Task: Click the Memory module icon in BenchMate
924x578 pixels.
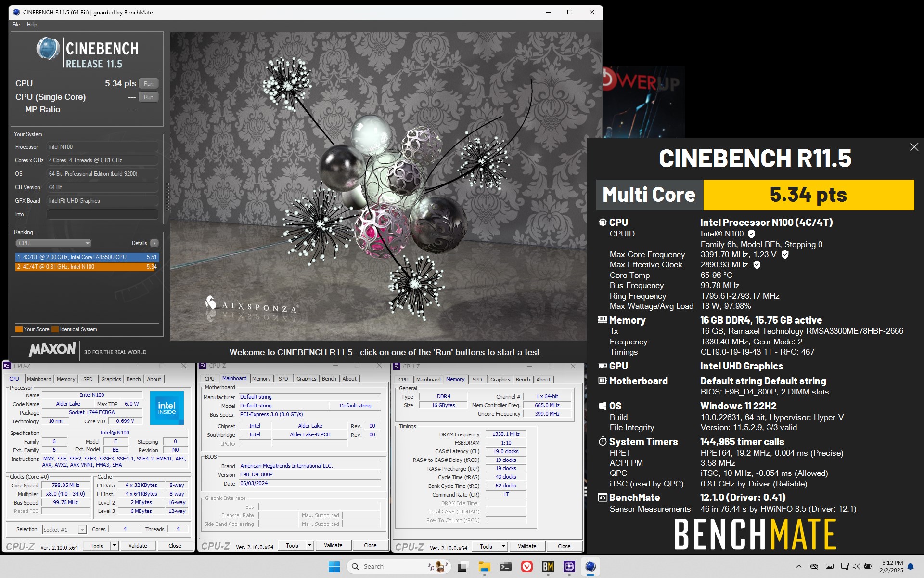Action: [603, 320]
